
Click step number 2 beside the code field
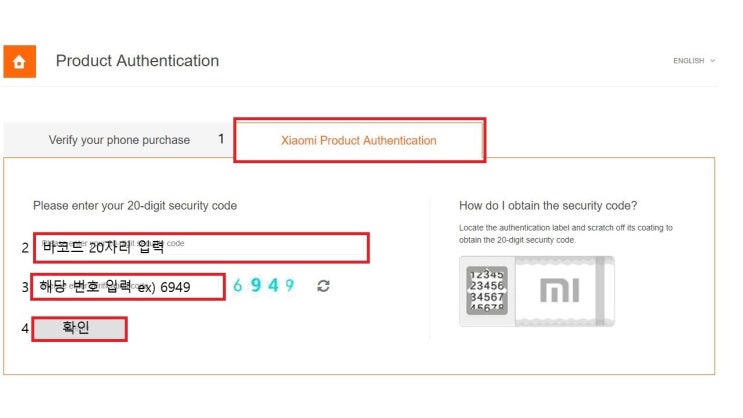25,248
